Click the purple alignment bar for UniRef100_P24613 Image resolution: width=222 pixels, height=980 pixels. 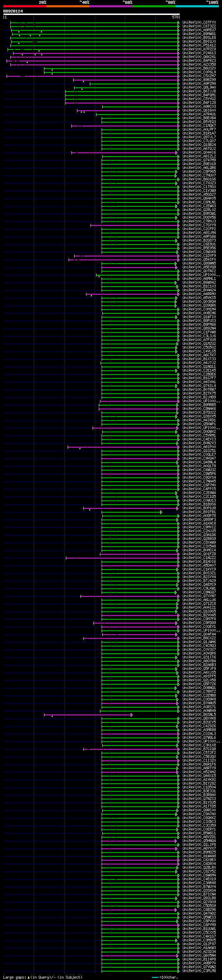pyautogui.click(x=96, y=53)
